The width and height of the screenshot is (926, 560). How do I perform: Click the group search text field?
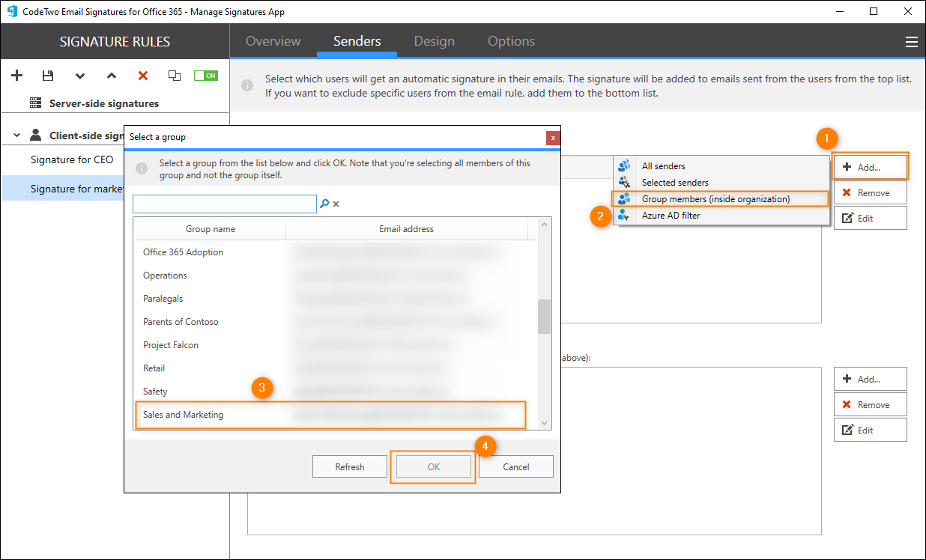[224, 204]
